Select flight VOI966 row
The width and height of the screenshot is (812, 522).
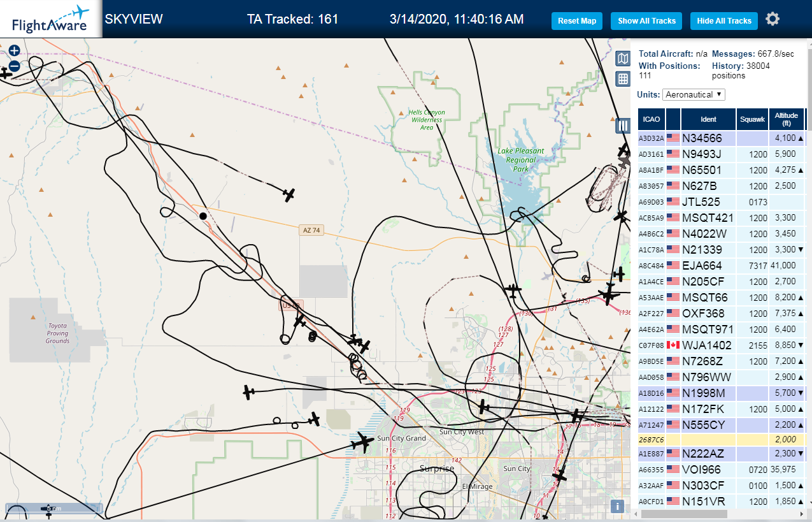point(722,470)
